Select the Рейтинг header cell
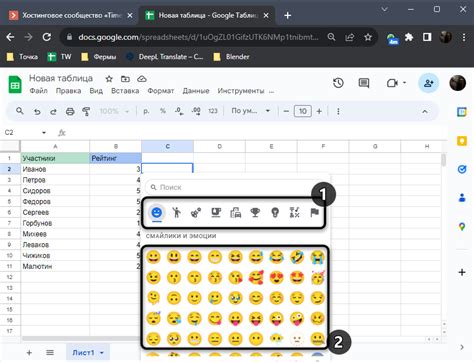474x362 pixels. point(115,158)
